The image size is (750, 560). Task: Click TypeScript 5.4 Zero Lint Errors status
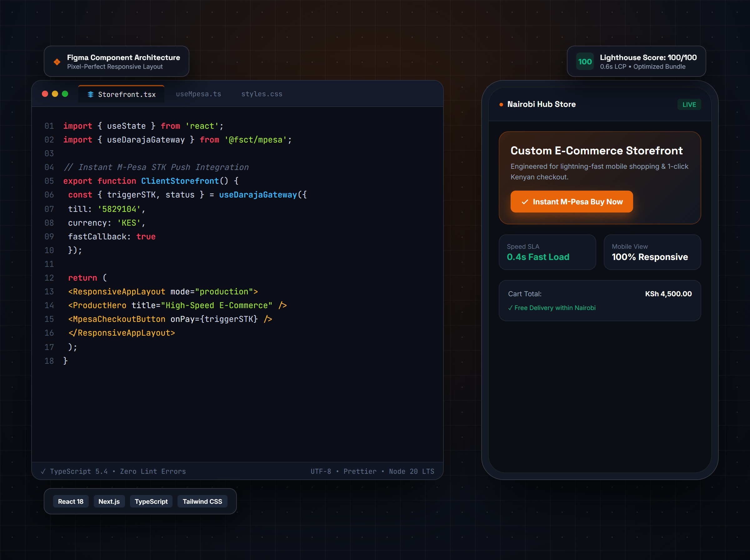click(113, 472)
